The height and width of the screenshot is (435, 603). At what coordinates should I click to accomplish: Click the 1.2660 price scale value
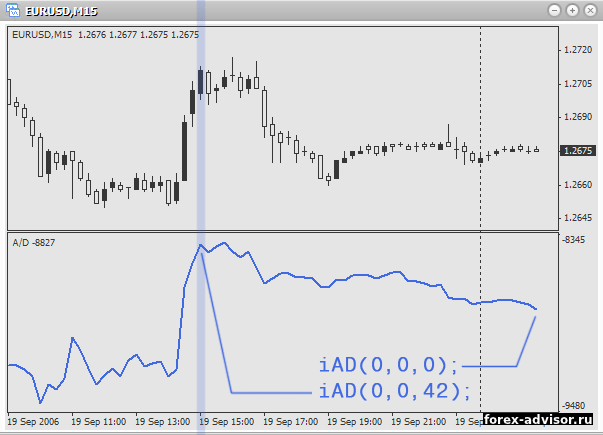pyautogui.click(x=578, y=185)
